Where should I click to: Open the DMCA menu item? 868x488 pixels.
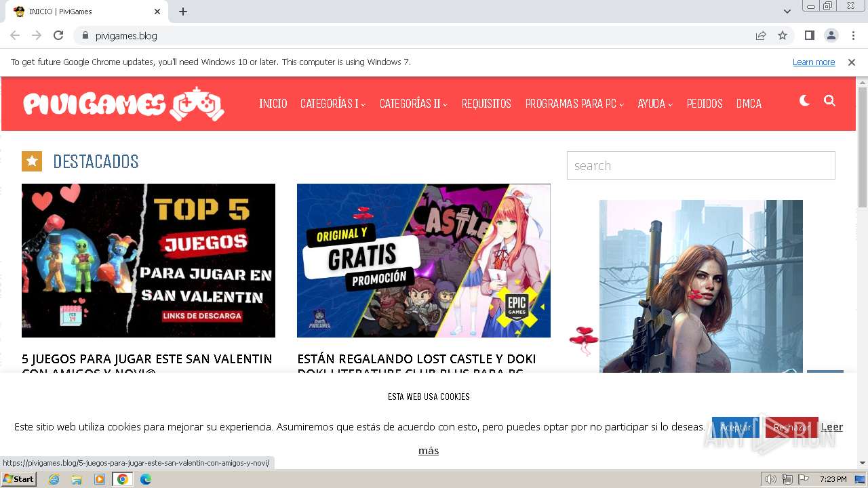(x=749, y=104)
